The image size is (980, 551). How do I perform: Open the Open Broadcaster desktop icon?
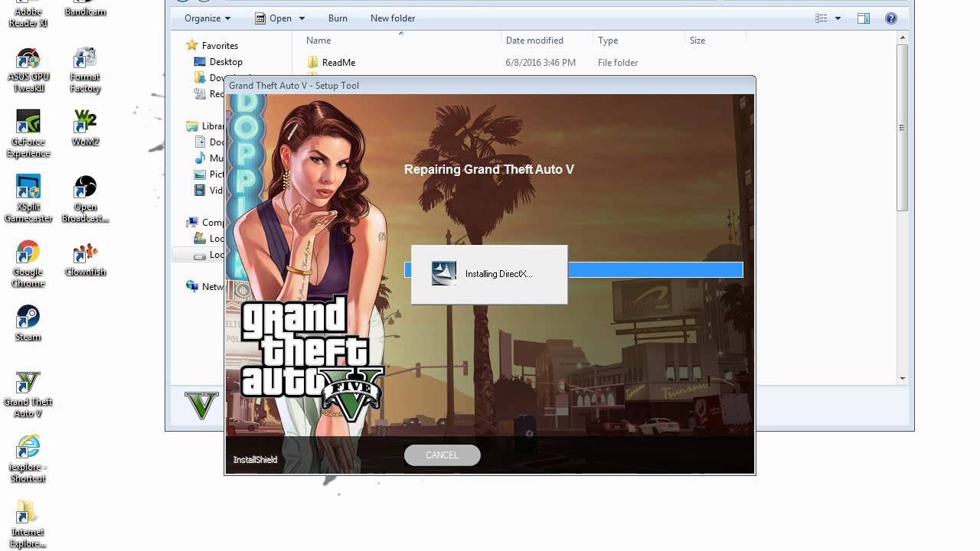click(x=85, y=200)
